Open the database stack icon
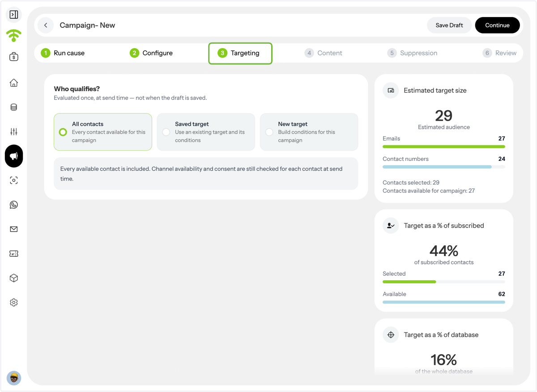Viewport: 537px width, 392px height. pos(14,107)
